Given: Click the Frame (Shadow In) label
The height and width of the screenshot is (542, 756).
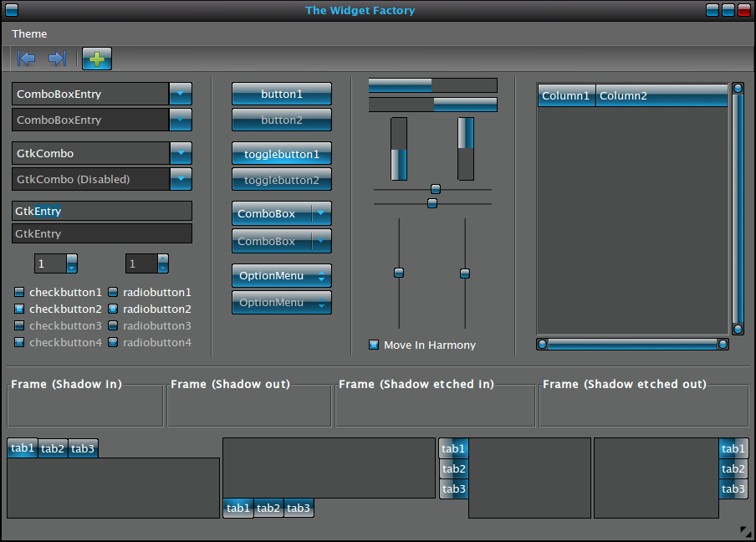Looking at the screenshot, I should tap(67, 384).
